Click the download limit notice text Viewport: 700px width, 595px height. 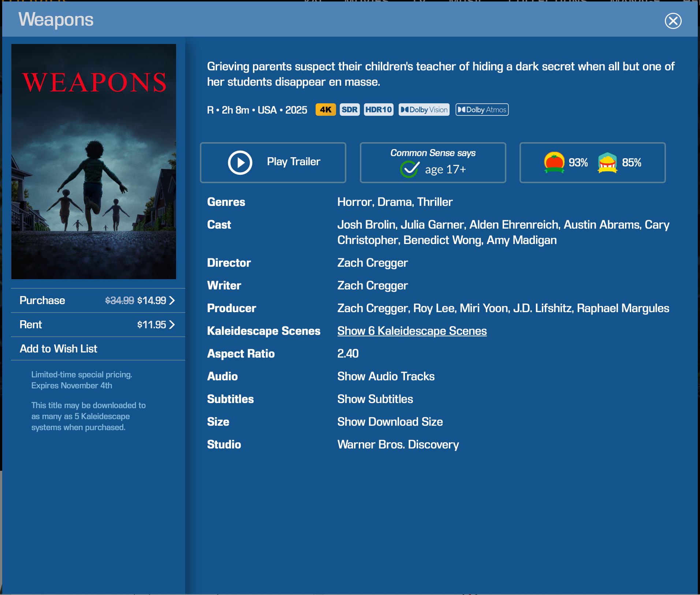pyautogui.click(x=88, y=416)
